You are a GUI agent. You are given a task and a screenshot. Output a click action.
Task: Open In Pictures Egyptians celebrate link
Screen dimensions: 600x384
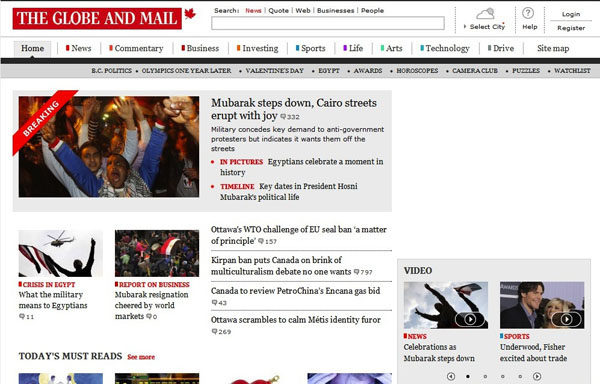click(x=302, y=167)
